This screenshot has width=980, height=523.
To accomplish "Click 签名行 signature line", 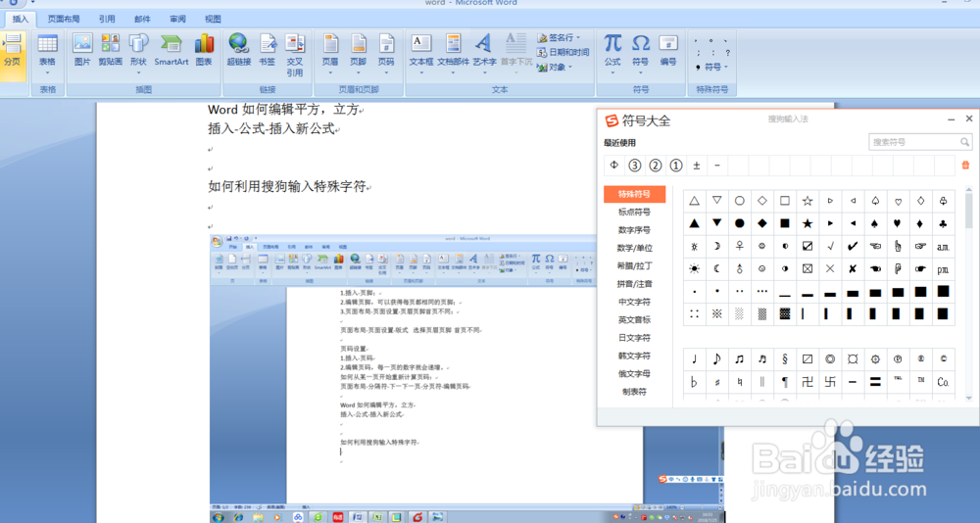I will pyautogui.click(x=559, y=37).
